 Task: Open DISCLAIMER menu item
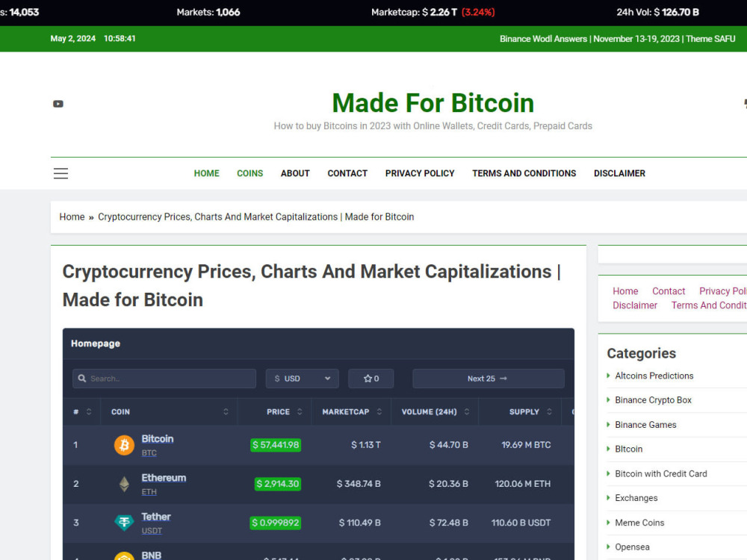point(619,173)
